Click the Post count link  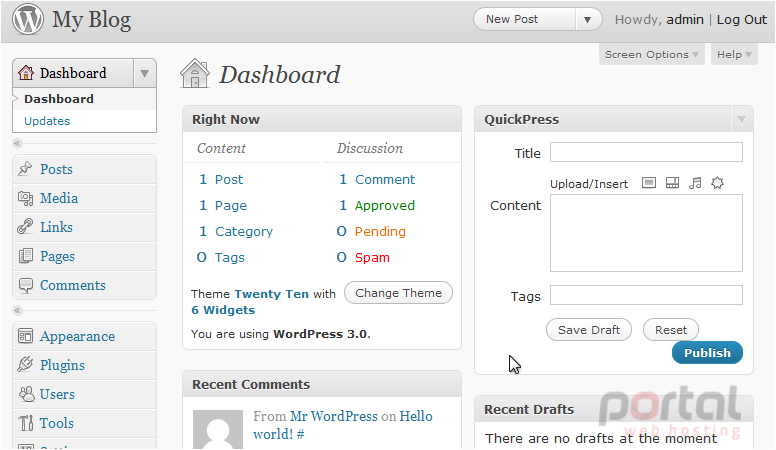229,180
